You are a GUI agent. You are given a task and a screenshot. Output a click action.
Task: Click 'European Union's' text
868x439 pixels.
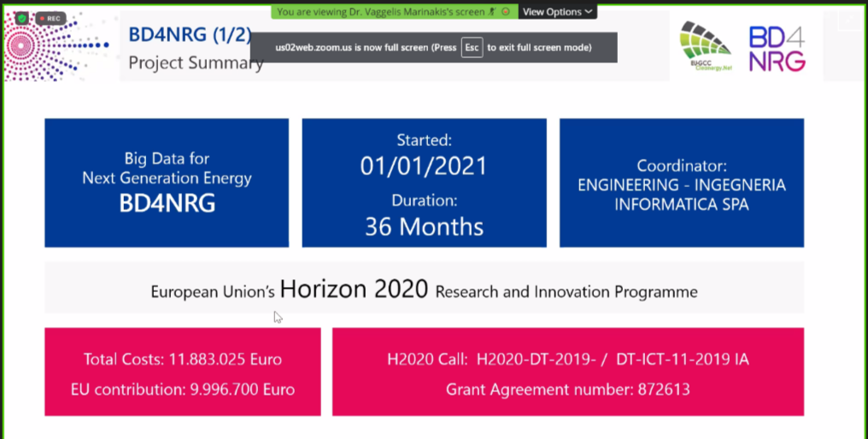(x=213, y=292)
